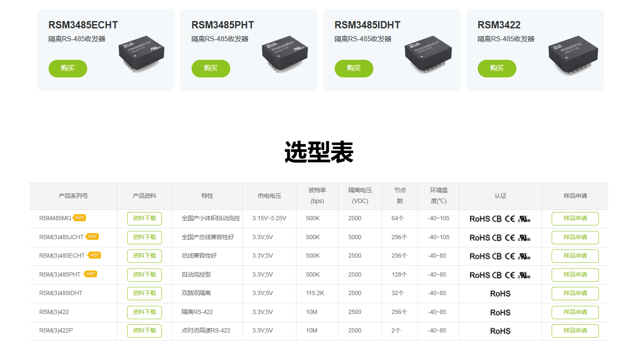Click 购买 under RSM3485IDHT
This screenshot has height=354, width=644.
pyautogui.click(x=354, y=68)
